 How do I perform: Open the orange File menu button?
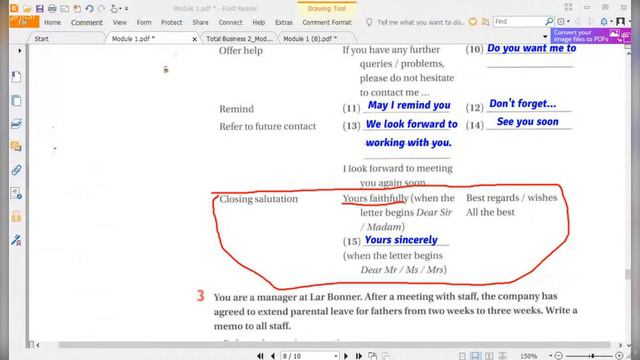[x=24, y=21]
